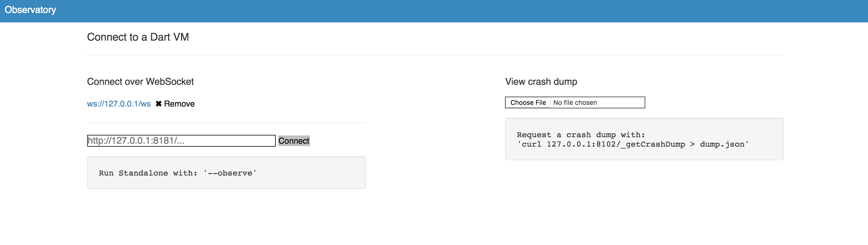Open the Choose File dialog for crash dumps
The height and width of the screenshot is (245, 868).
tap(528, 102)
